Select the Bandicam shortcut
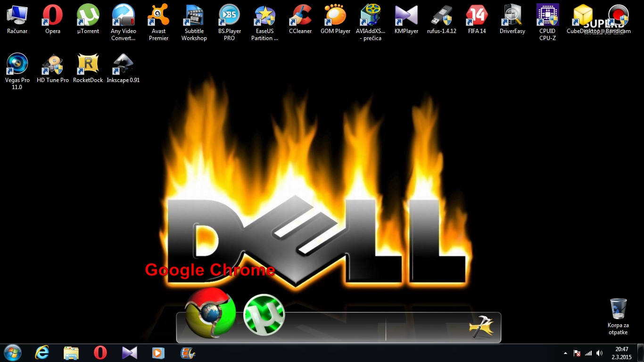This screenshot has width=644, height=362. point(618,19)
